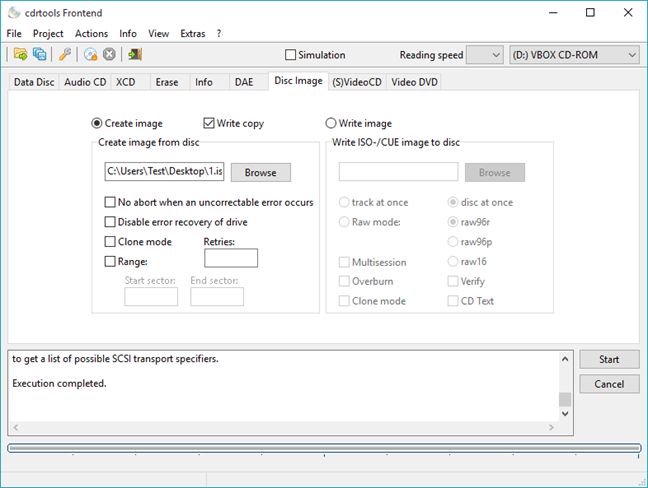Click the cdrtools Frontend title bar icon
Viewport: 648px width, 488px height.
coord(12,12)
